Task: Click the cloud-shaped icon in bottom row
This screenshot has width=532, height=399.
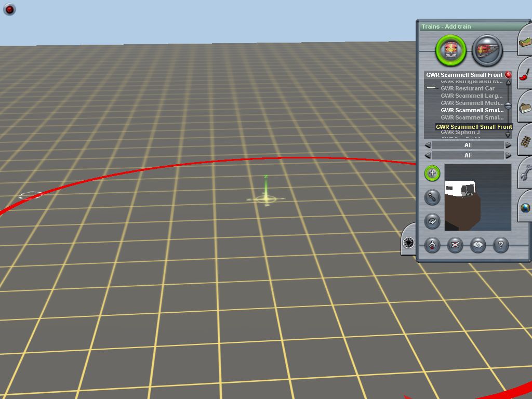Action: (478, 245)
